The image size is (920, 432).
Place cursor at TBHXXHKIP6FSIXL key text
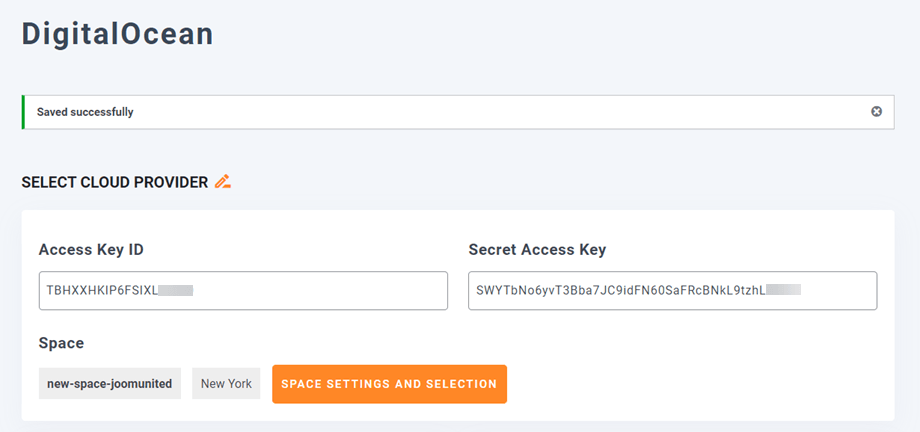[100, 290]
